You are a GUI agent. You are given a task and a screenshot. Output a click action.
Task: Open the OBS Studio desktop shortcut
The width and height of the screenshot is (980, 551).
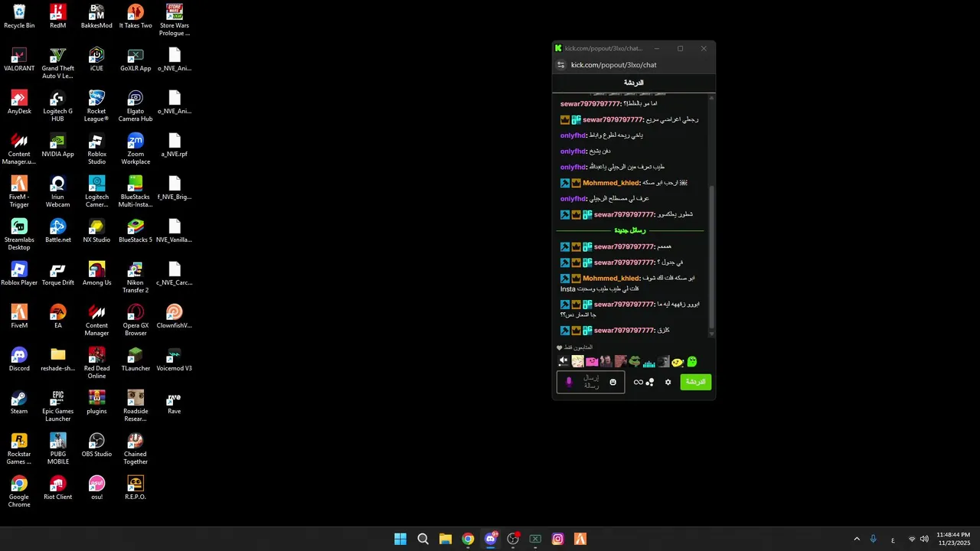click(x=96, y=445)
